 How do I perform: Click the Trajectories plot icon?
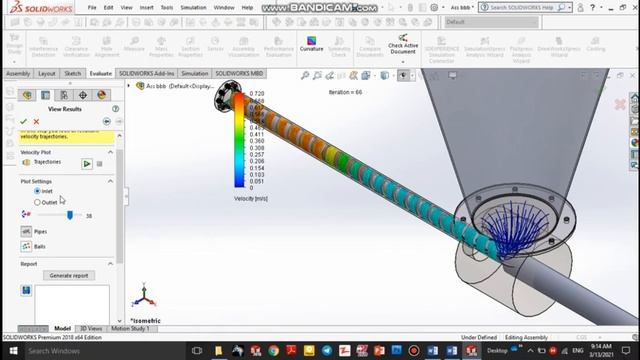click(26, 162)
